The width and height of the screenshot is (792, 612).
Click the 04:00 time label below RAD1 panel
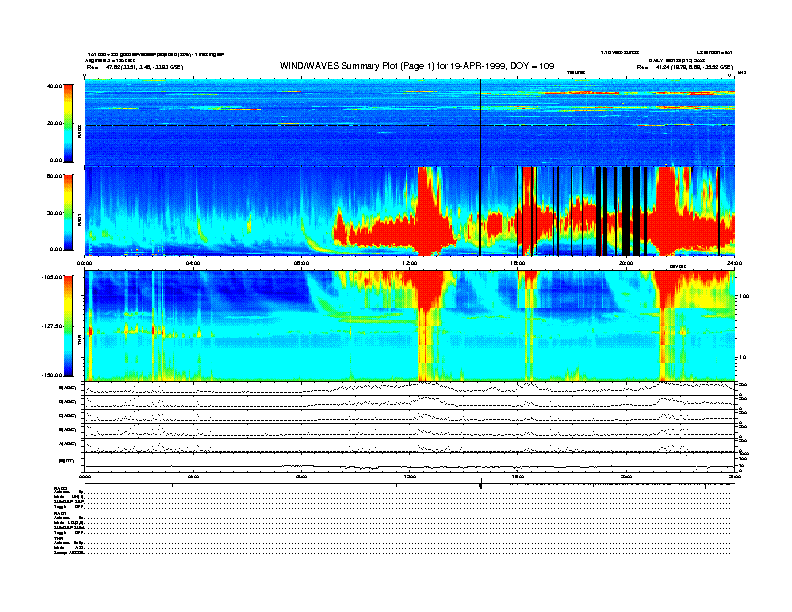coord(193,263)
